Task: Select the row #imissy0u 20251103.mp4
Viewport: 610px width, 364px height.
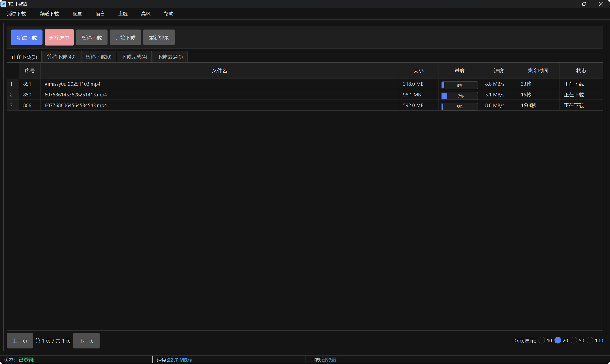Action: point(72,84)
